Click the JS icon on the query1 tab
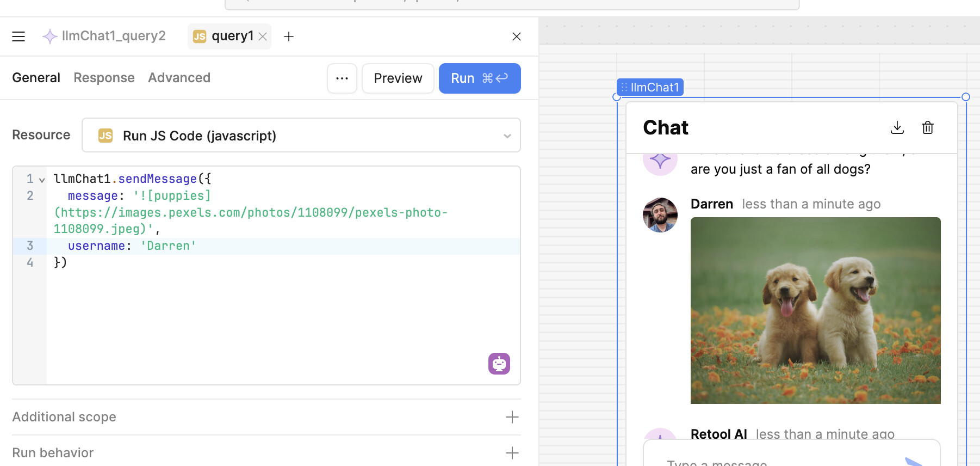 [200, 36]
